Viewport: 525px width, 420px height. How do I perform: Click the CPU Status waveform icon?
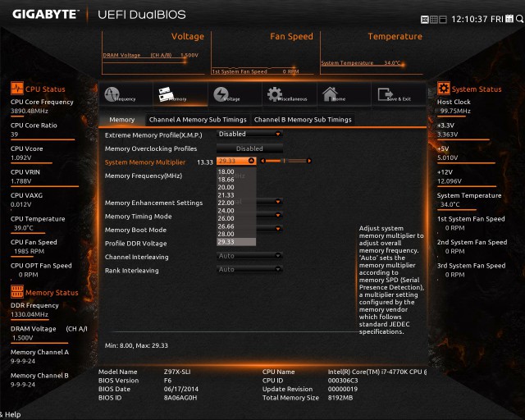[x=17, y=89]
